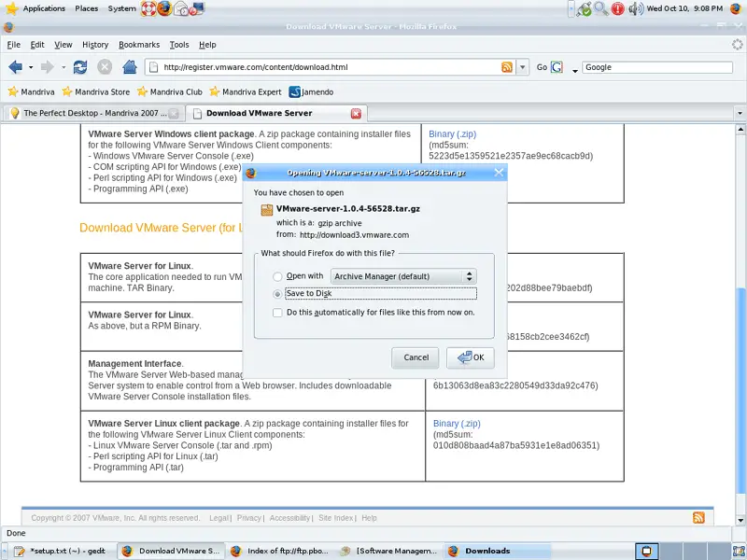Screen dimensions: 747x560
Task: Open the Places menu in the top panel
Action: coord(86,8)
